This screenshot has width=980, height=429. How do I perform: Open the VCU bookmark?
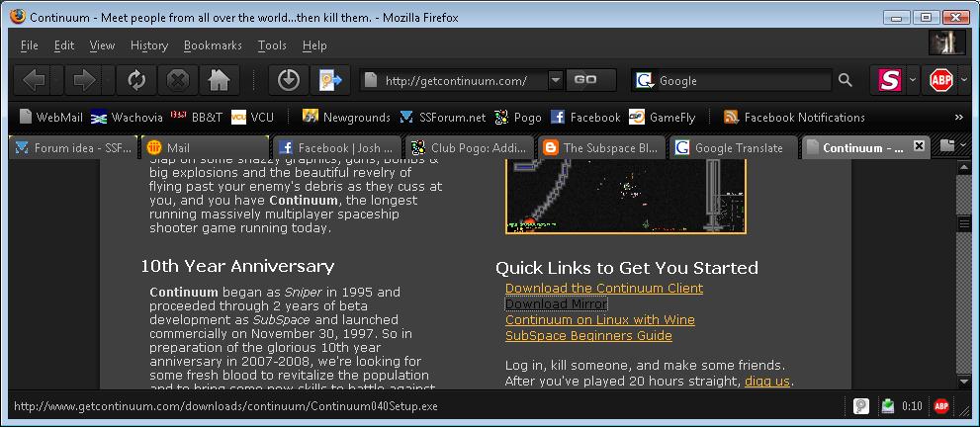coord(252,118)
